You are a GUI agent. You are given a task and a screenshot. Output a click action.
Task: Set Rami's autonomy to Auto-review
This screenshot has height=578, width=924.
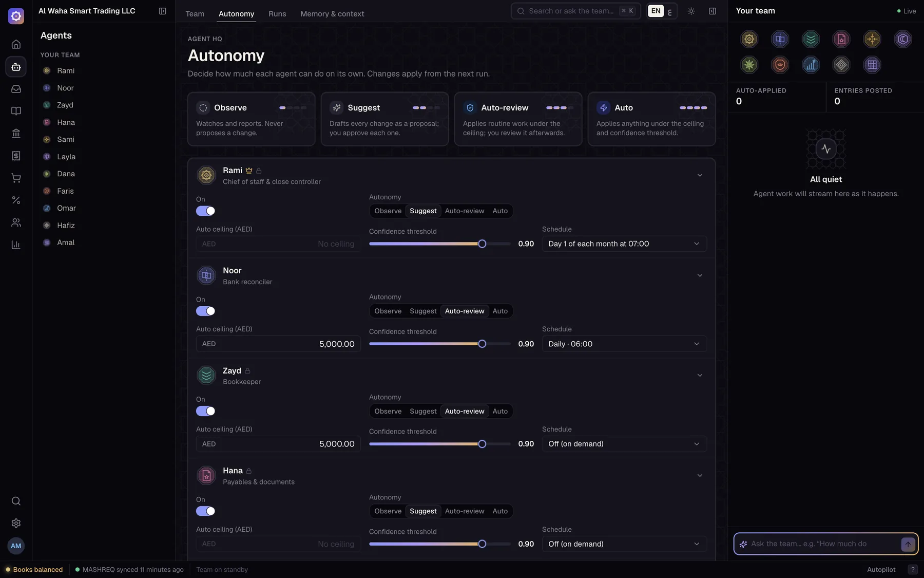tap(464, 211)
